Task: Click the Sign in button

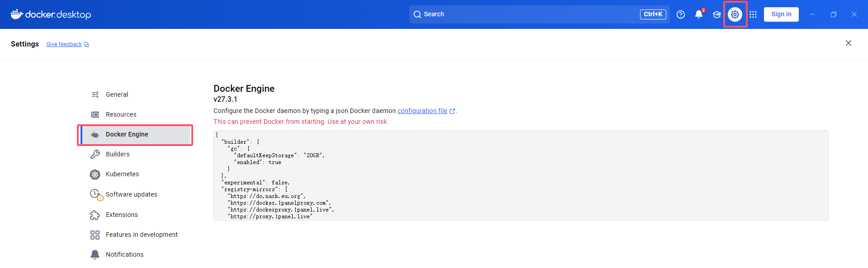Action: pos(781,14)
